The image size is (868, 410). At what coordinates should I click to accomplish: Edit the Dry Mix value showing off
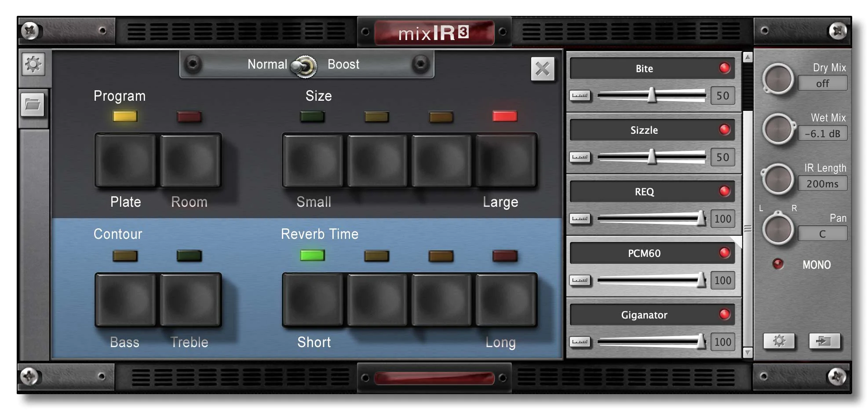(x=822, y=83)
